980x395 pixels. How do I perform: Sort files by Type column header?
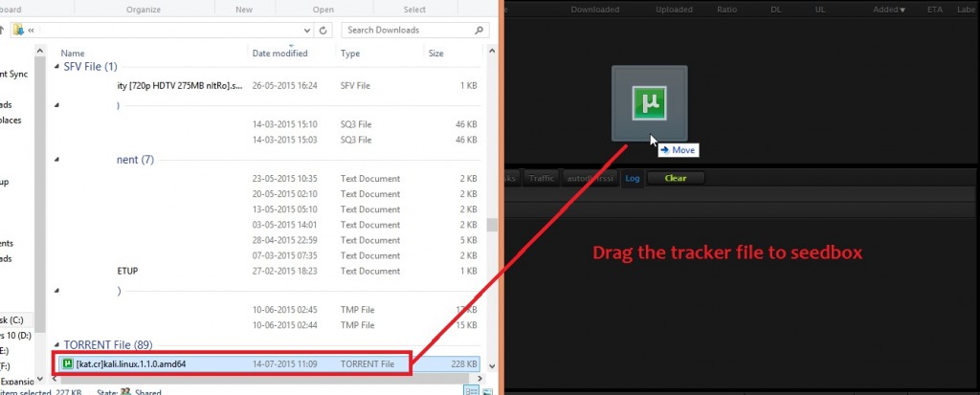(x=350, y=54)
